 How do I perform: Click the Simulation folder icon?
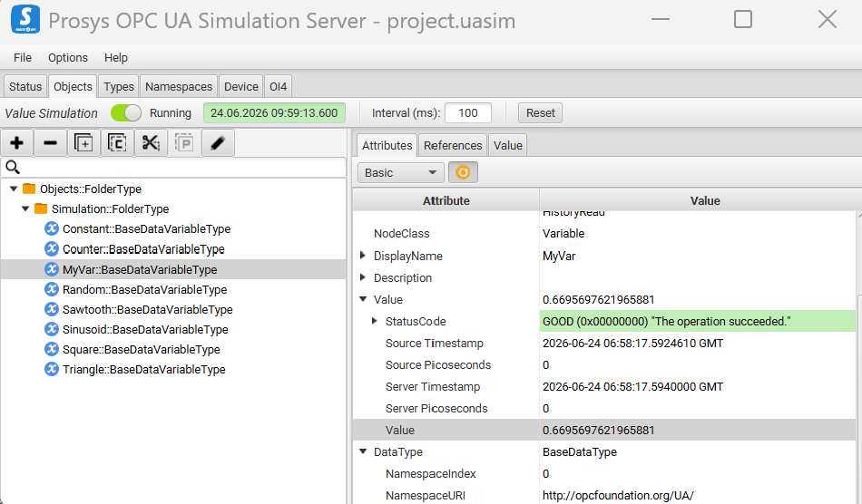click(x=41, y=208)
